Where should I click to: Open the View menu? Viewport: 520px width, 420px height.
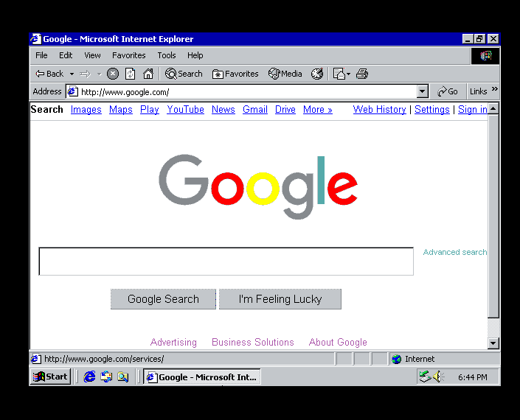click(x=92, y=55)
